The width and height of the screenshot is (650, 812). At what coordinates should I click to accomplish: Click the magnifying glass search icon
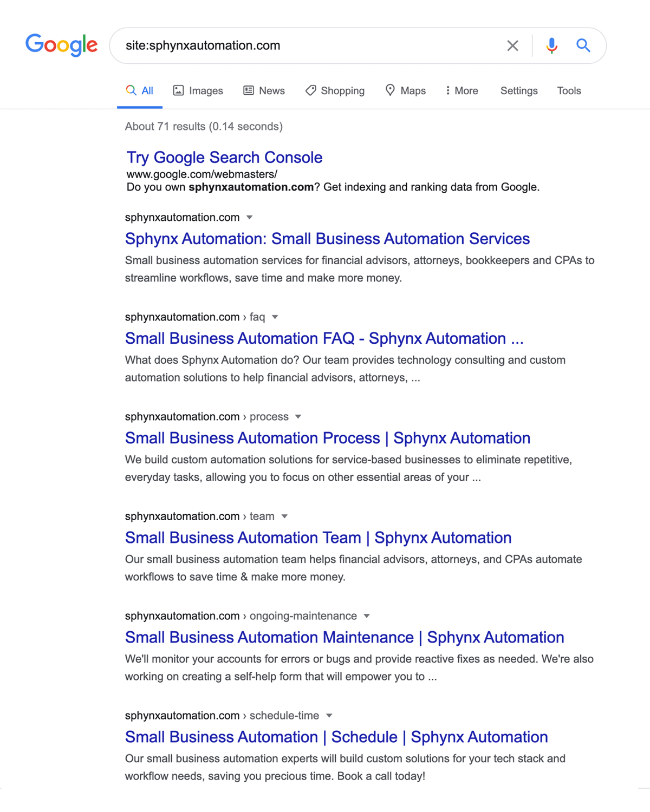click(x=583, y=45)
